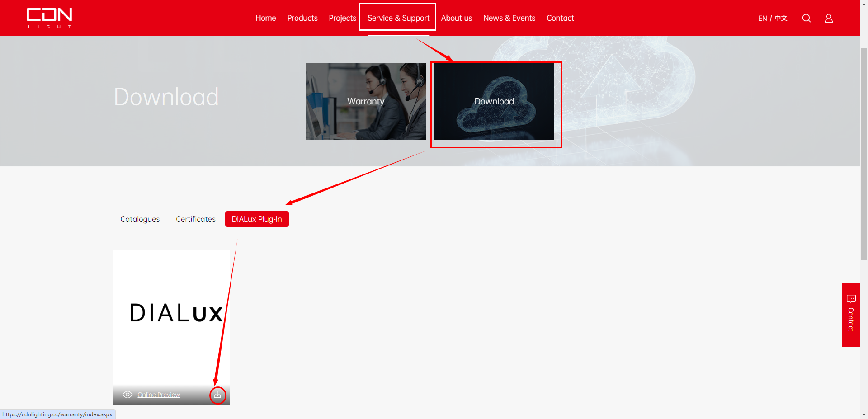Image resolution: width=868 pixels, height=419 pixels.
Task: Go to the Projects page
Action: click(x=342, y=18)
